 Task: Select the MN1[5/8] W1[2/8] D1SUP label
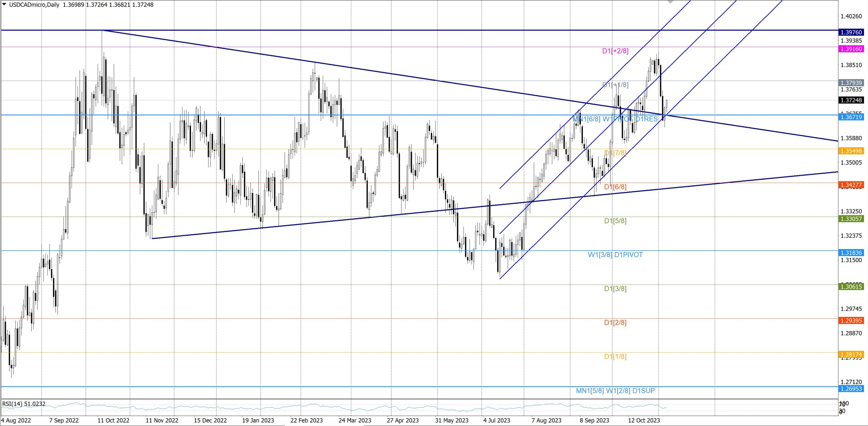pyautogui.click(x=615, y=391)
